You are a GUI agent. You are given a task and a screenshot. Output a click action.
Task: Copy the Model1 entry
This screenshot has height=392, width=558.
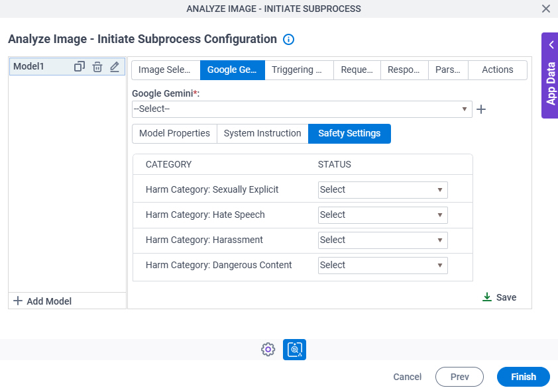pos(79,66)
